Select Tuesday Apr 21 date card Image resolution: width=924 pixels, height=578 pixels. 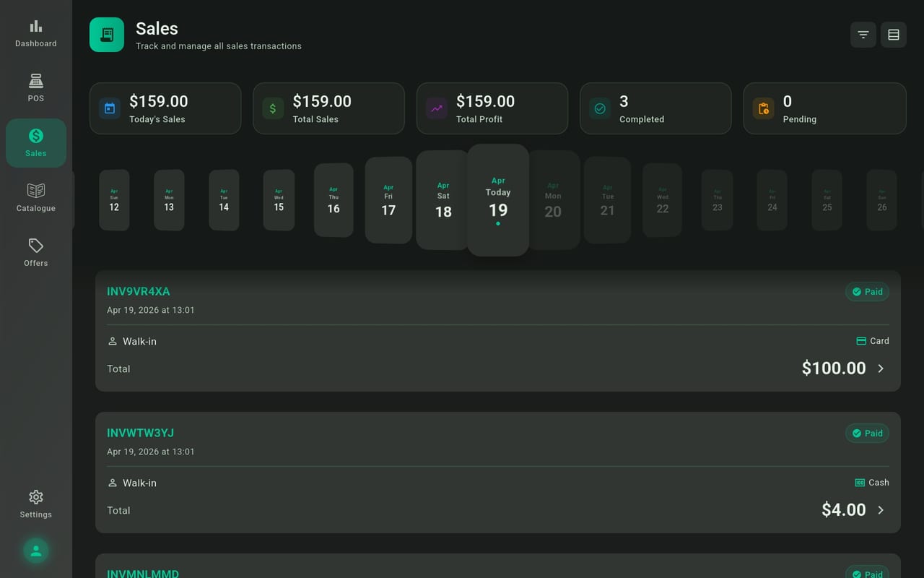[x=608, y=200]
